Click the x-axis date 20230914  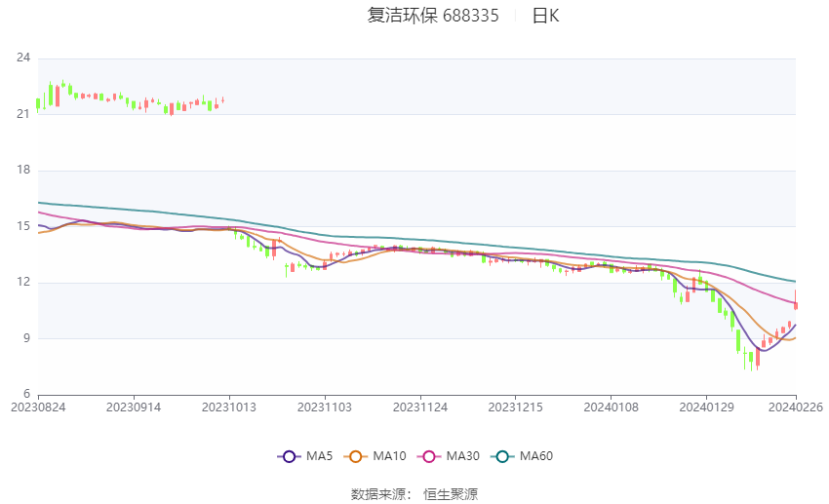tap(134, 407)
